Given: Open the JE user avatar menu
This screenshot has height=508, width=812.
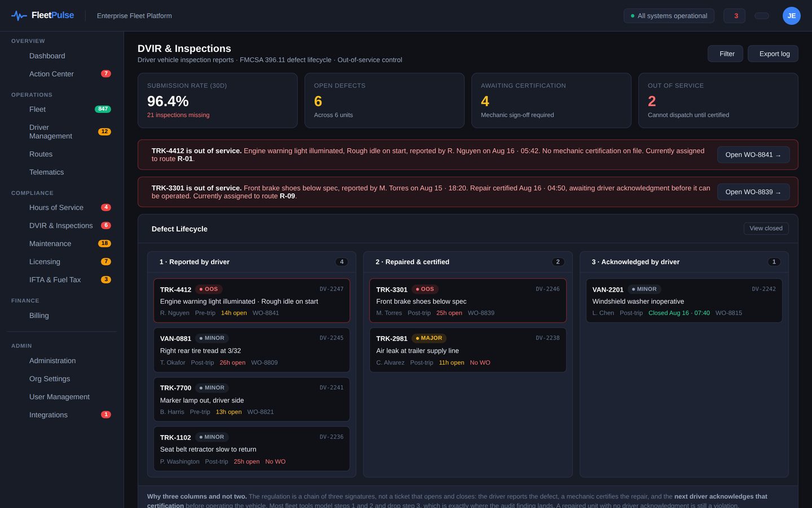Looking at the screenshot, I should (x=791, y=16).
